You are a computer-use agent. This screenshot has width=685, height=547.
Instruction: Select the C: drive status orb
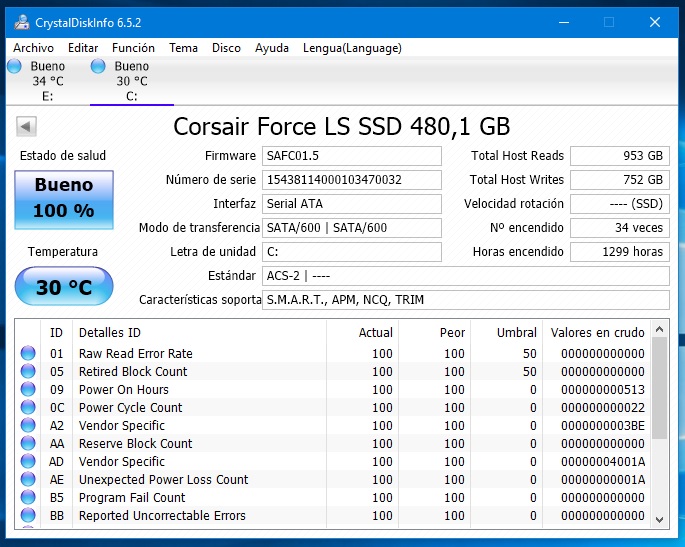coord(98,66)
